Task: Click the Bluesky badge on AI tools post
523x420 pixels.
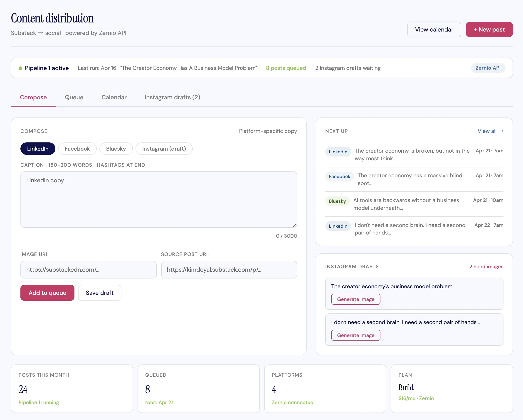Action: click(337, 201)
